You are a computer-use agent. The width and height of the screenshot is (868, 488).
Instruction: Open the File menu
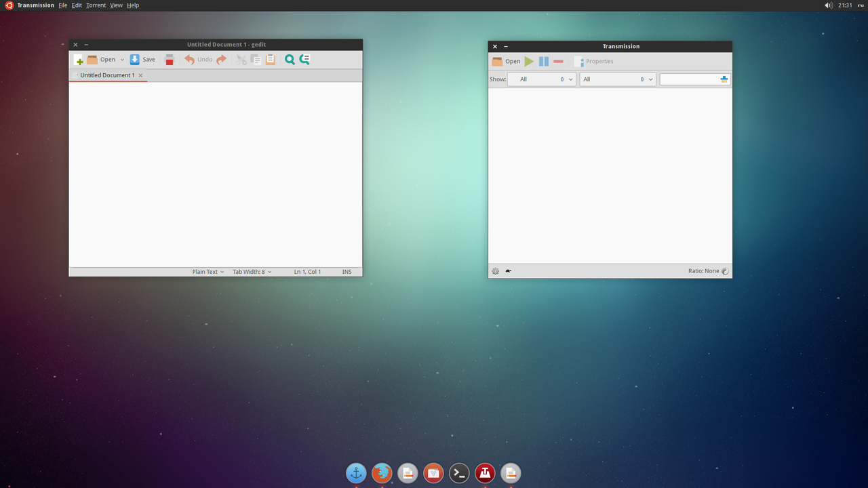pyautogui.click(x=63, y=5)
